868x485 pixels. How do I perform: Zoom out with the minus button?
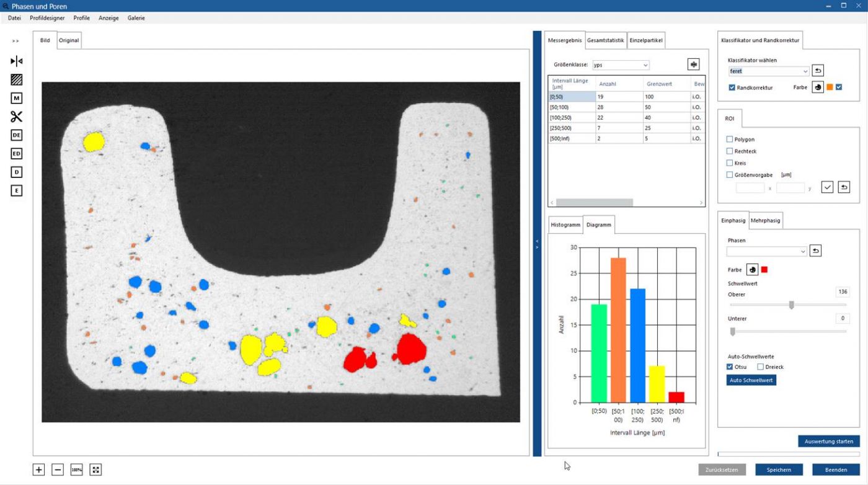click(x=58, y=469)
